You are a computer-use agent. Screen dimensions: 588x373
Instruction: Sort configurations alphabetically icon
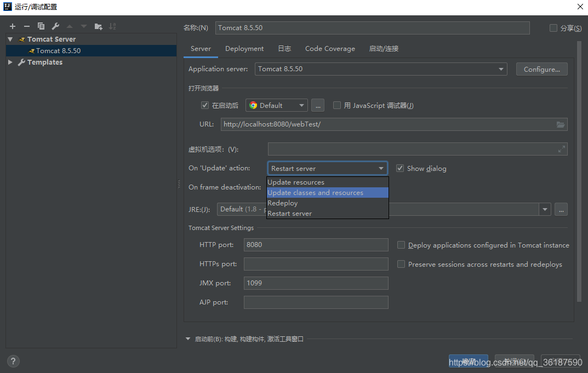(x=112, y=26)
